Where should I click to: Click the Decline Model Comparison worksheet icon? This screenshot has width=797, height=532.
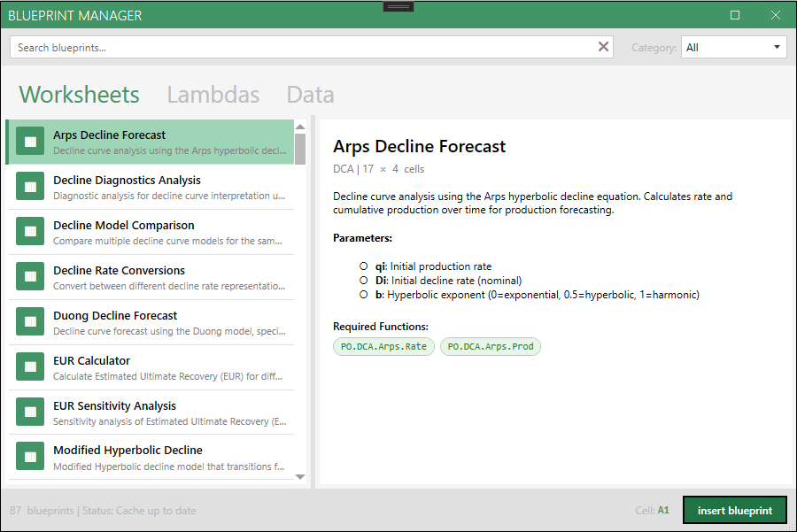tap(30, 232)
